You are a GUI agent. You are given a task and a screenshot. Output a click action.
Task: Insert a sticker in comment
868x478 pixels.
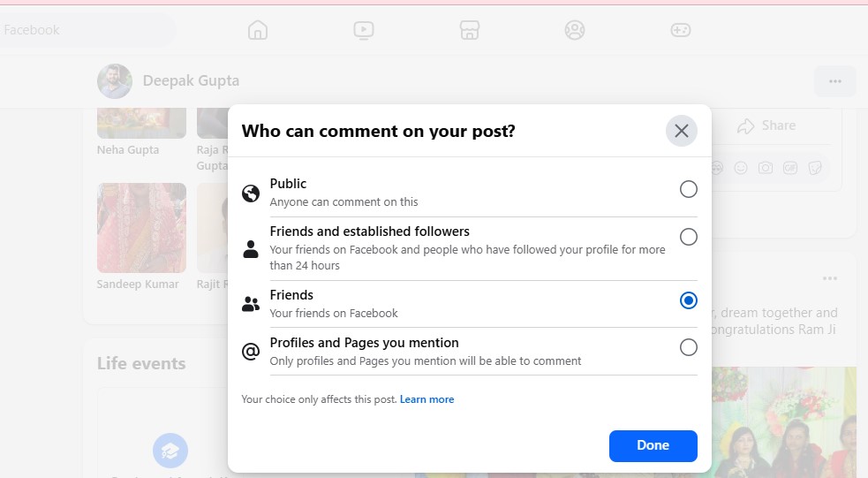click(x=815, y=168)
